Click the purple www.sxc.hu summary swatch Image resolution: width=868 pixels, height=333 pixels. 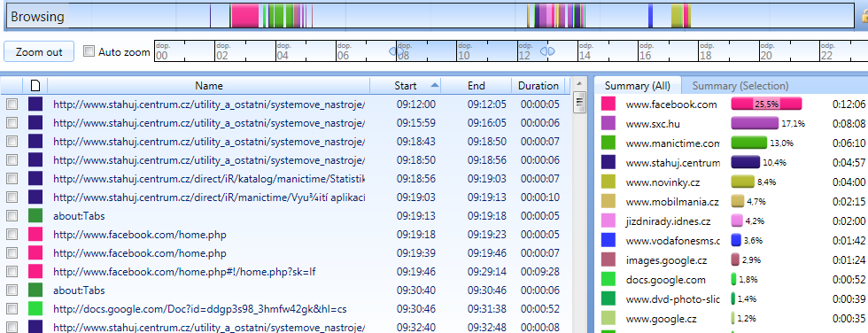click(x=608, y=123)
